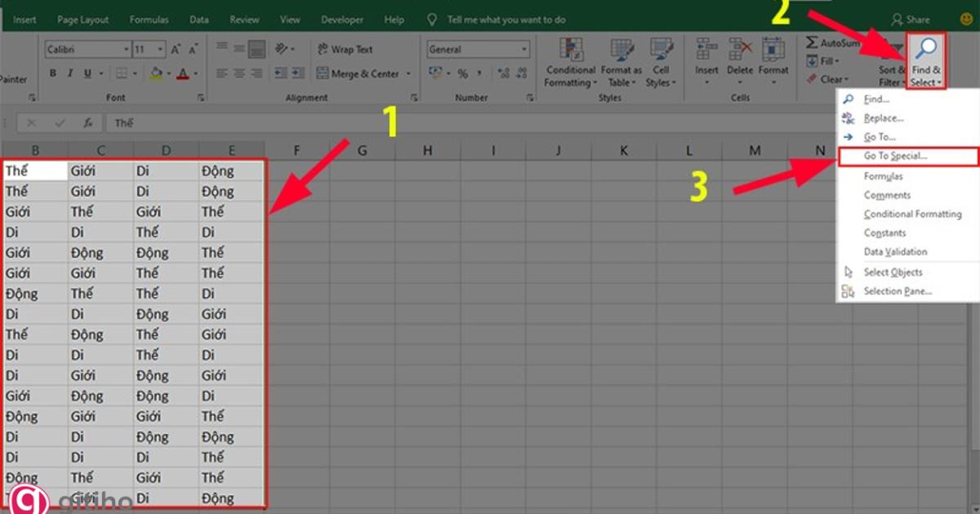This screenshot has height=514, width=980.
Task: Toggle bold formatting
Action: 52,73
